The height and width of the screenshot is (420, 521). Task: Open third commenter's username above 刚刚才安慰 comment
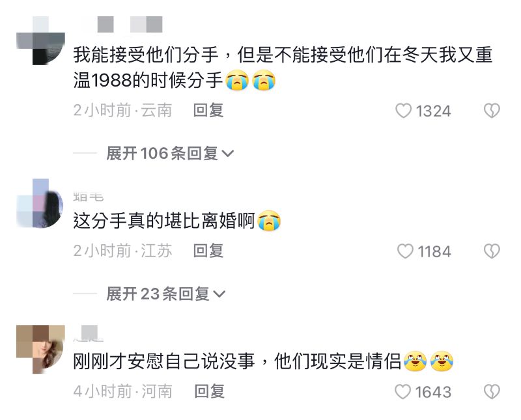coord(89,334)
